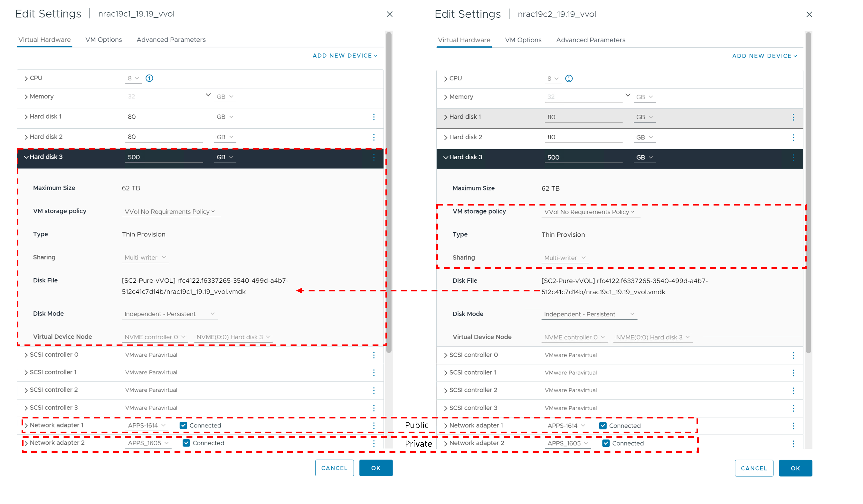The width and height of the screenshot is (863, 504).
Task: Uncheck Connected for Network adapter 1 in nrac19c1 panel
Action: (183, 426)
